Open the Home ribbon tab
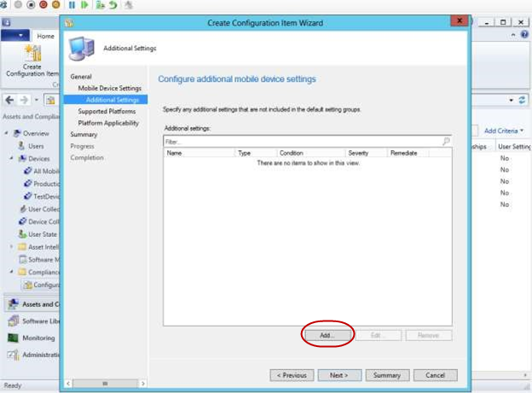This screenshot has height=393, width=532. (45, 36)
